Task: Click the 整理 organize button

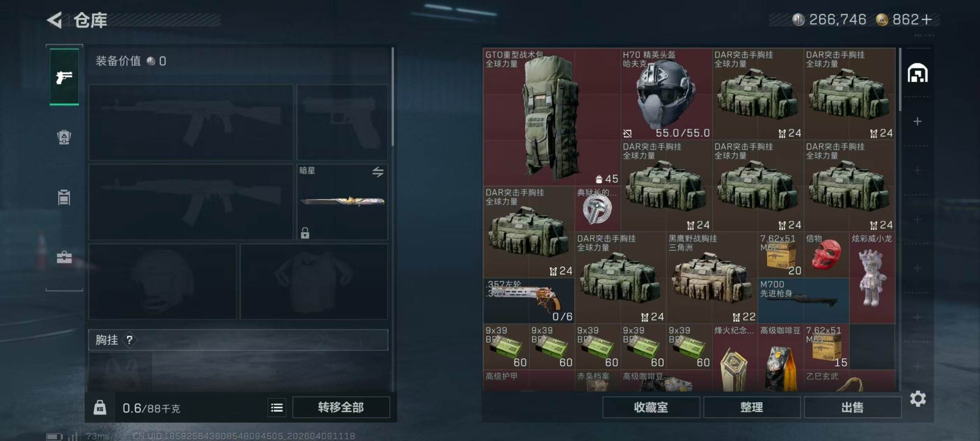Action: point(752,407)
